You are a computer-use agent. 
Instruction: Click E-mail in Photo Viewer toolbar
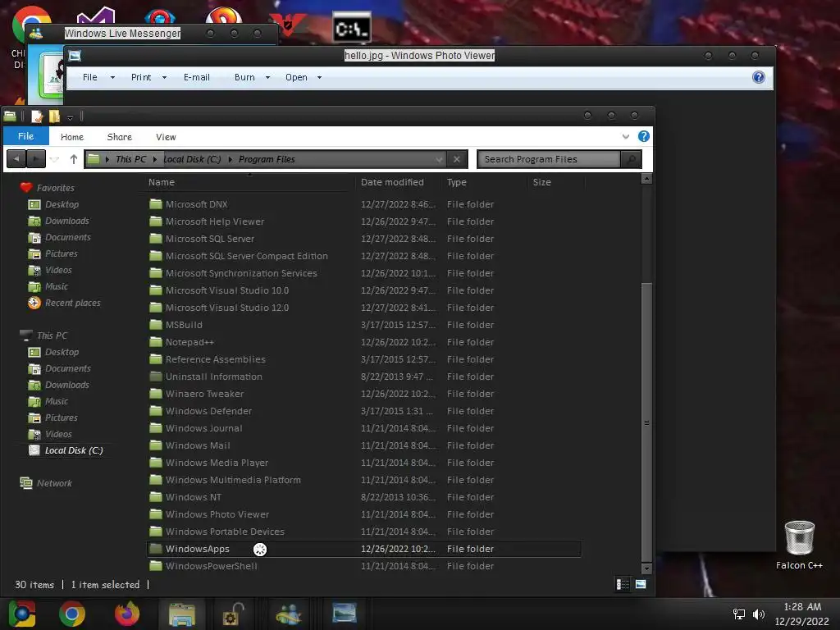197,77
